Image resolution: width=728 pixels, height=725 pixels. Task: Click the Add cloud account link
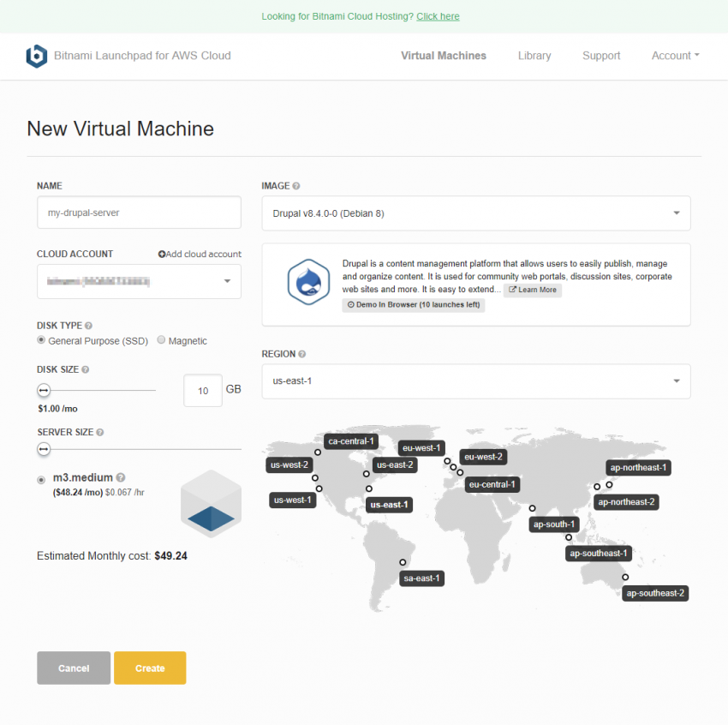click(200, 255)
